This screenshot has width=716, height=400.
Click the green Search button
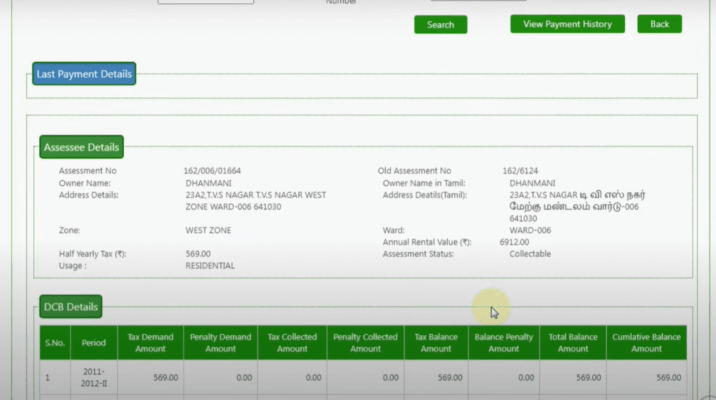[441, 25]
